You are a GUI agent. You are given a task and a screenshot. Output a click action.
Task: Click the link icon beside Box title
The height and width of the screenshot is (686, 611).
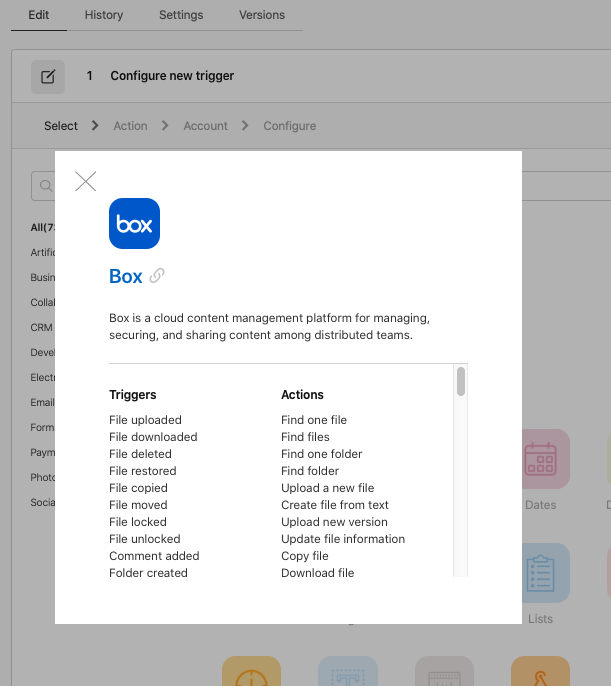pos(157,276)
